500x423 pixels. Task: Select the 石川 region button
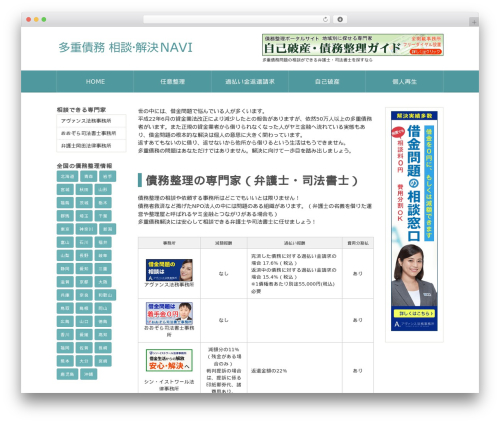coord(84,242)
